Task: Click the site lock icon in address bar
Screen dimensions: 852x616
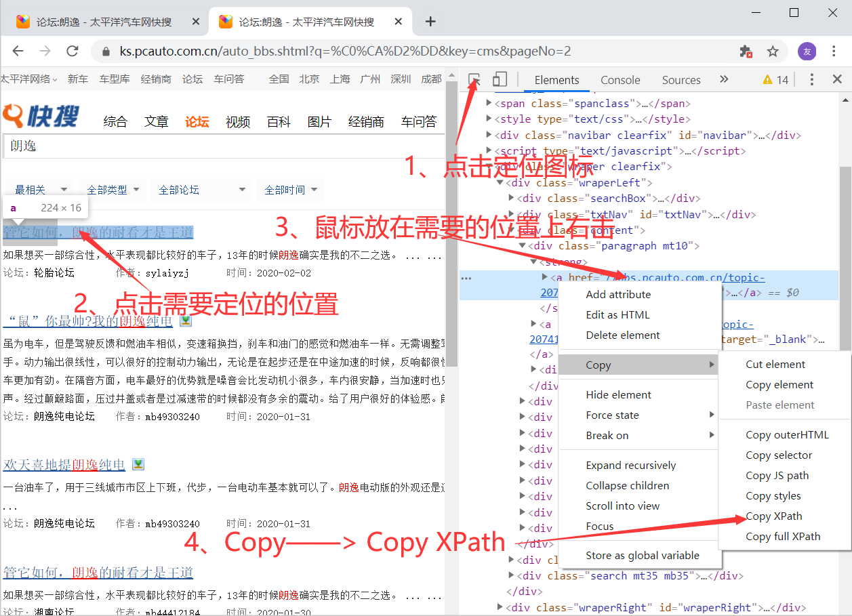Action: [x=105, y=52]
